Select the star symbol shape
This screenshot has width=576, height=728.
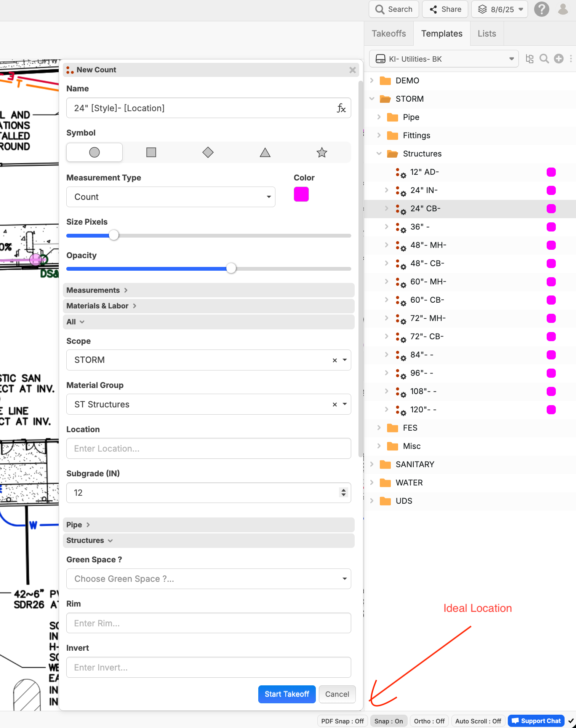[322, 153]
